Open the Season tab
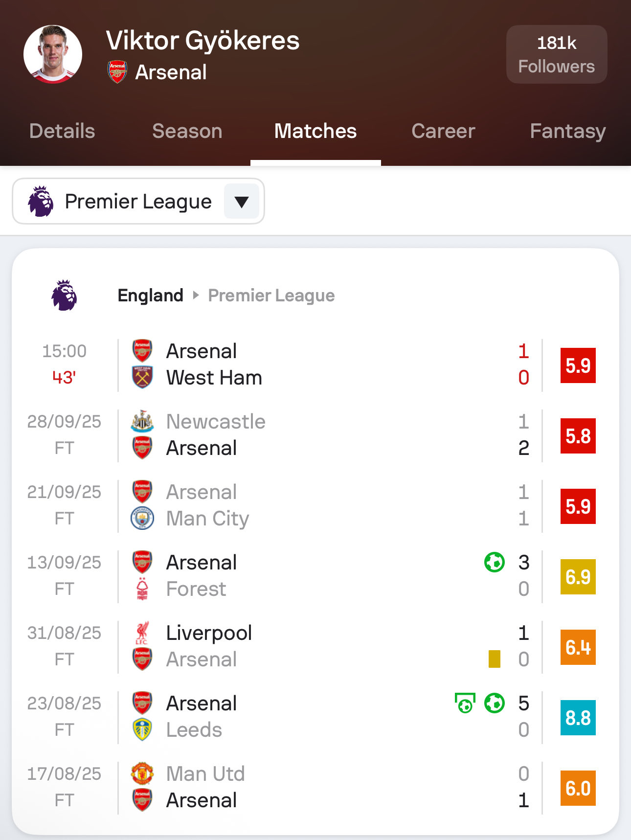Viewport: 631px width, 840px height. point(187,131)
